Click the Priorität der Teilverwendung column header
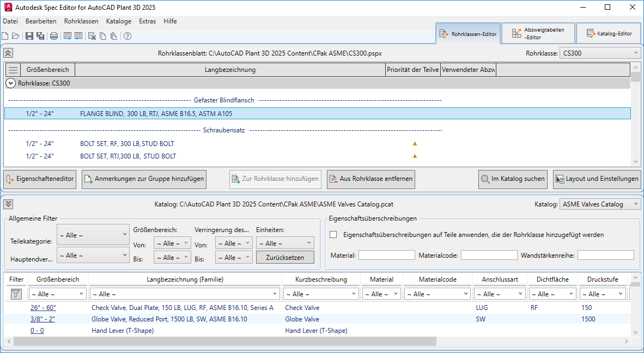The height and width of the screenshot is (353, 644). tap(413, 70)
